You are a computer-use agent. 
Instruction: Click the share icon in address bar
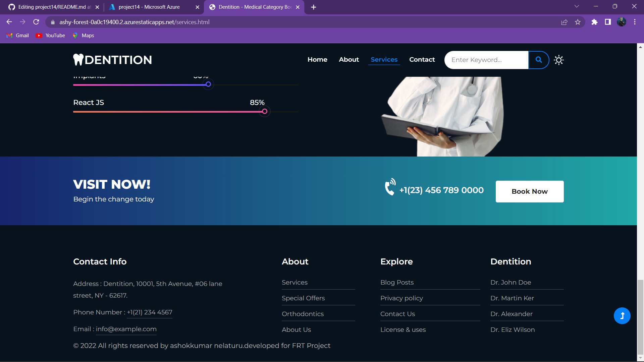point(565,22)
